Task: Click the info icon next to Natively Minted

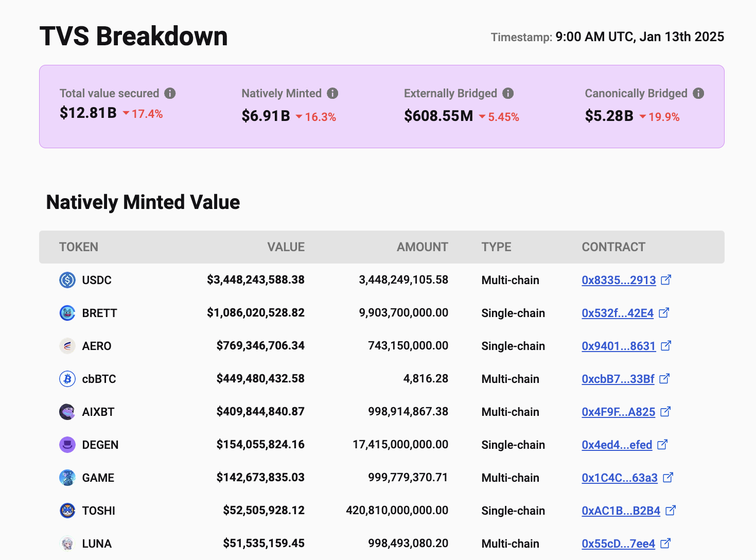Action: click(x=332, y=93)
